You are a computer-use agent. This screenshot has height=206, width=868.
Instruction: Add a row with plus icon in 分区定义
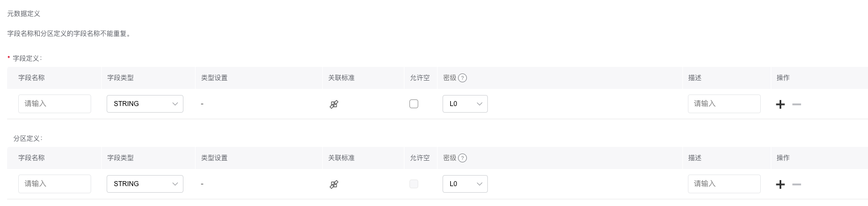pos(780,184)
